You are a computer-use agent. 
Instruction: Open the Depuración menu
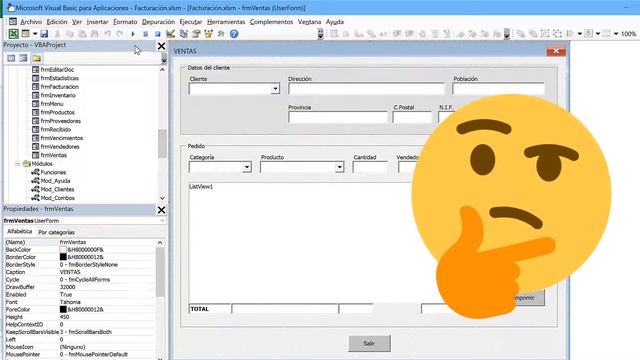pyautogui.click(x=158, y=22)
